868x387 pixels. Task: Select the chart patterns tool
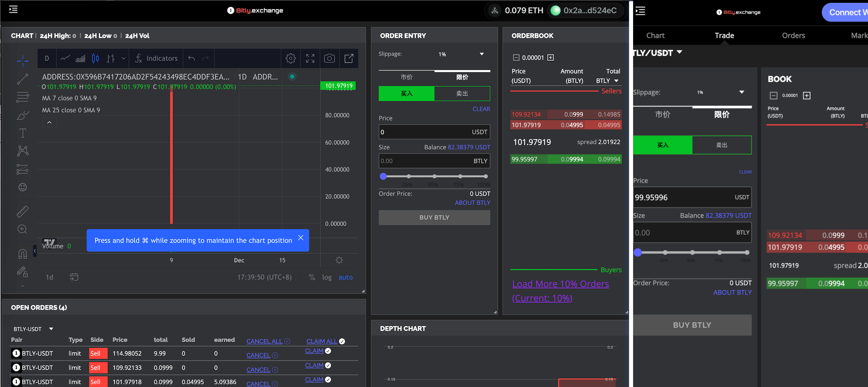(x=23, y=151)
